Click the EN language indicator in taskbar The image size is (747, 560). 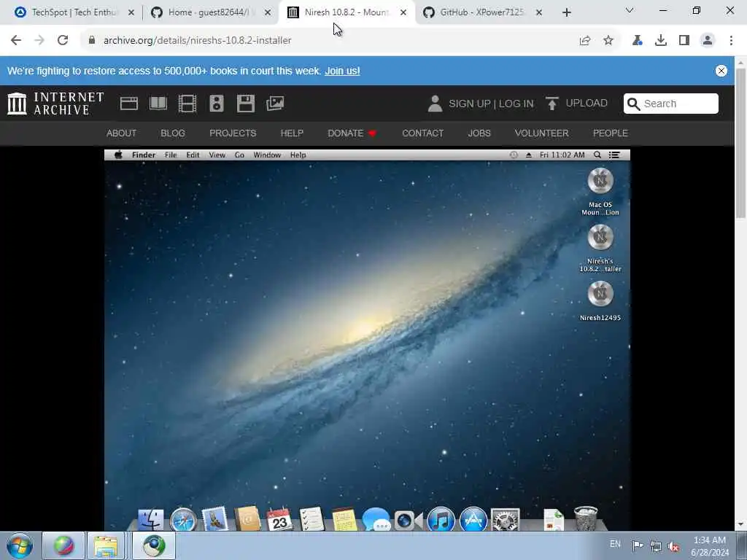(x=615, y=544)
